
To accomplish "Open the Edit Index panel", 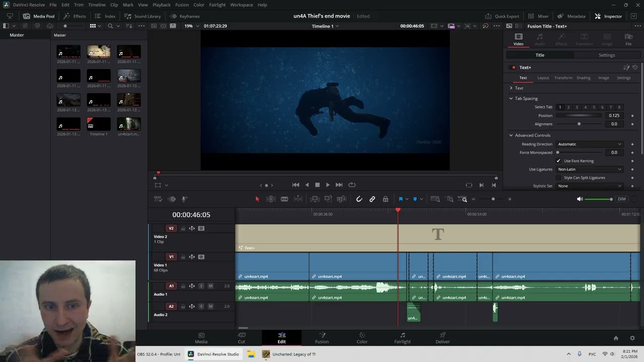I will pos(105,16).
